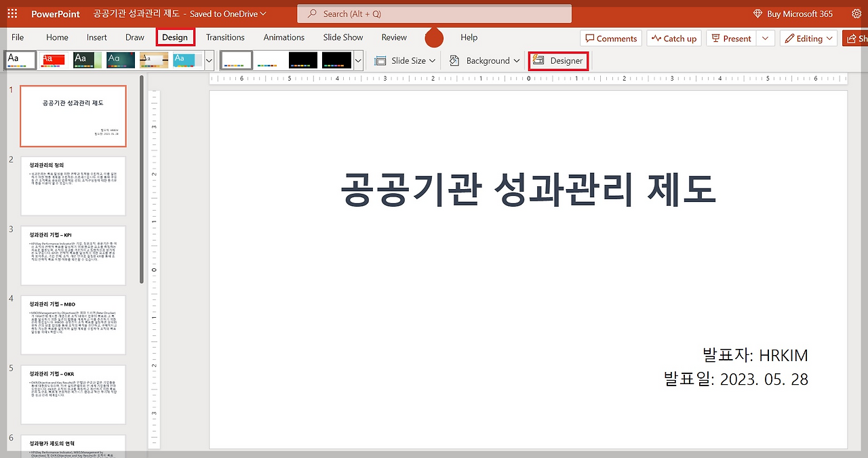
Task: Open the Editing mode dropdown
Action: tap(808, 39)
